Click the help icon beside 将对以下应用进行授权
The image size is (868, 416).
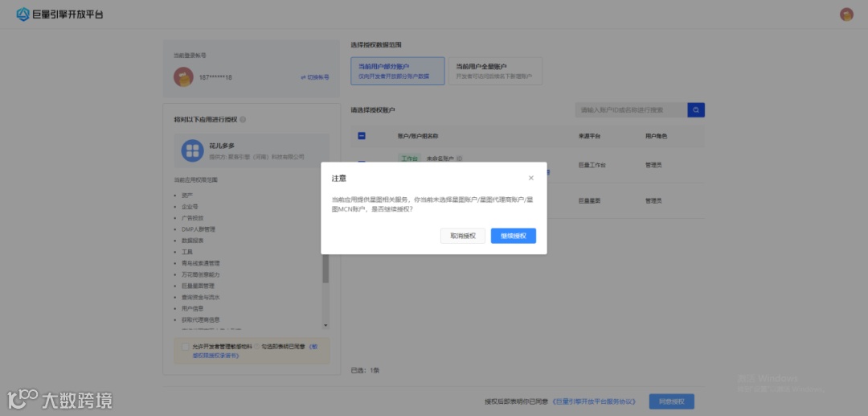click(243, 120)
